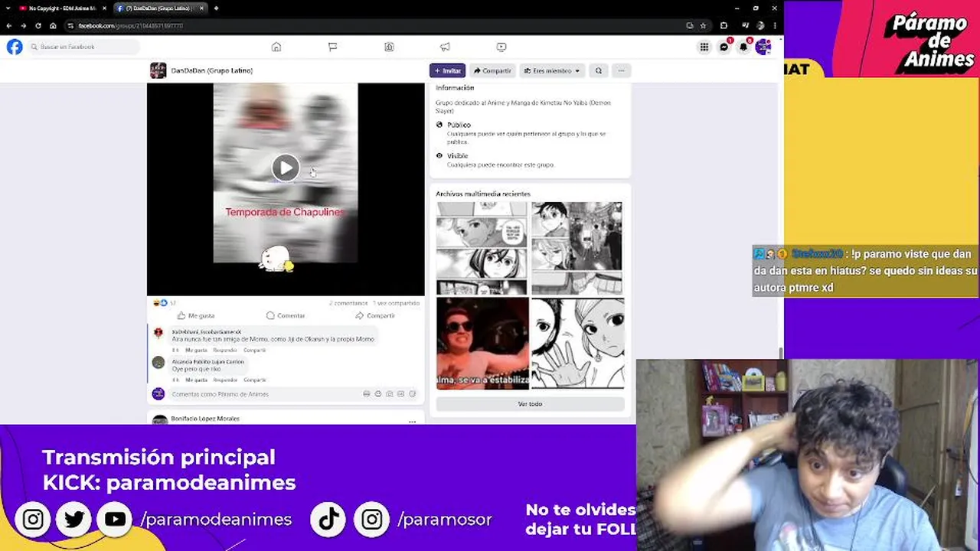Open emoji picker in comment box
Image resolution: width=980 pixels, height=551 pixels.
[x=377, y=394]
